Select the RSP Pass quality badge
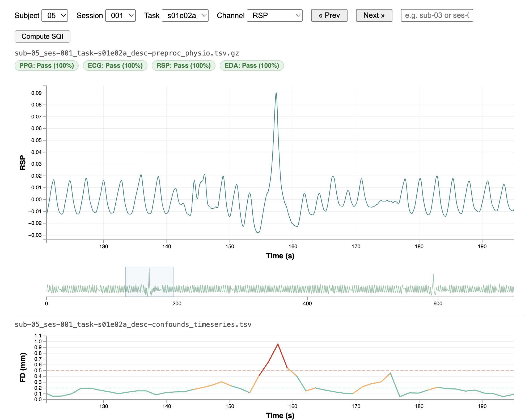This screenshot has height=420, width=525. [x=183, y=66]
